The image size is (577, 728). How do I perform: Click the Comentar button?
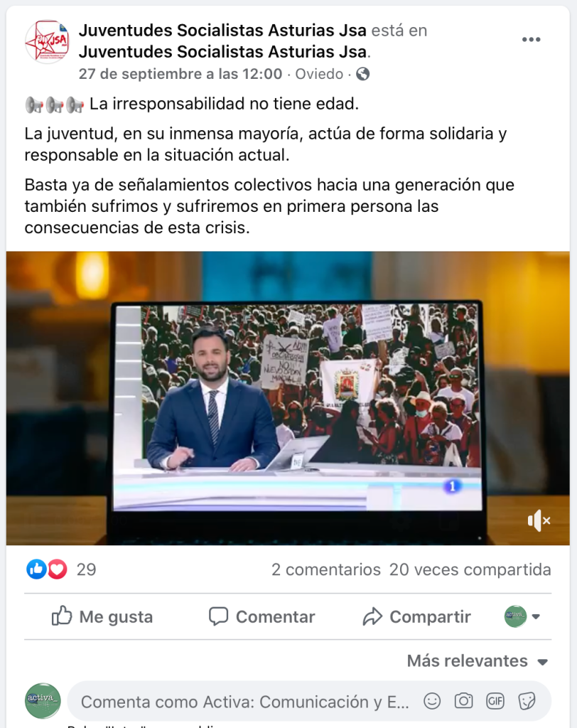tap(261, 616)
